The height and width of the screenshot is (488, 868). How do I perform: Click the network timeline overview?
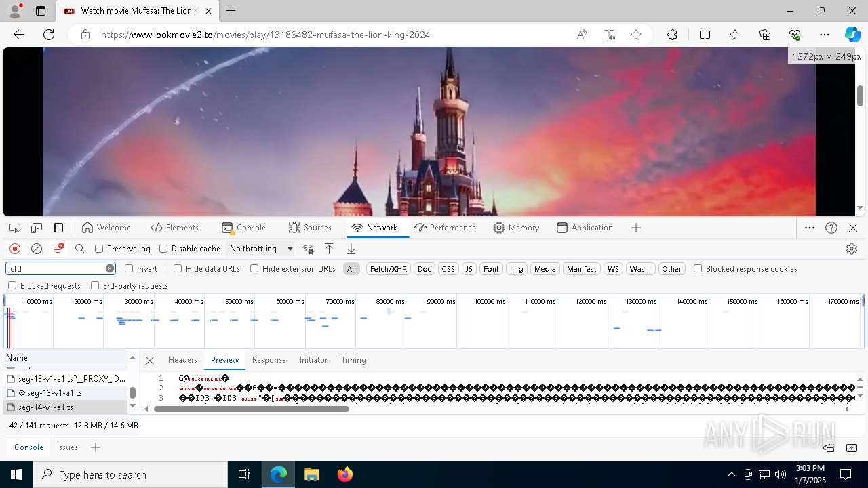click(434, 321)
